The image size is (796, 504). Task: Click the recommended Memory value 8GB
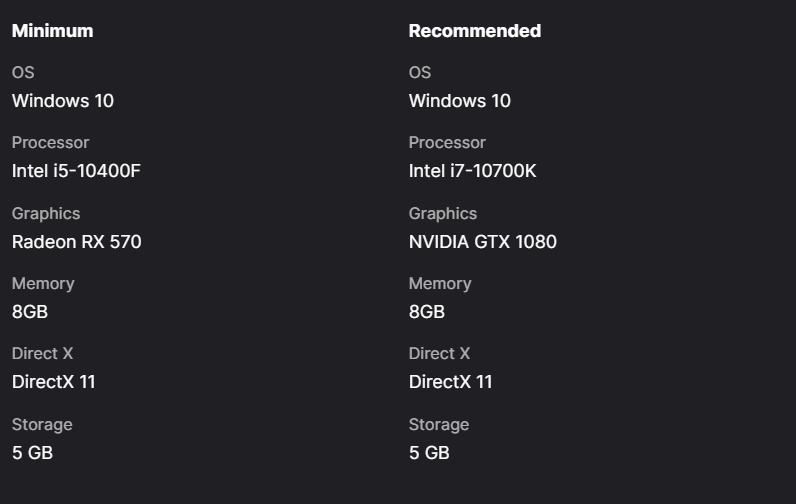(426, 312)
